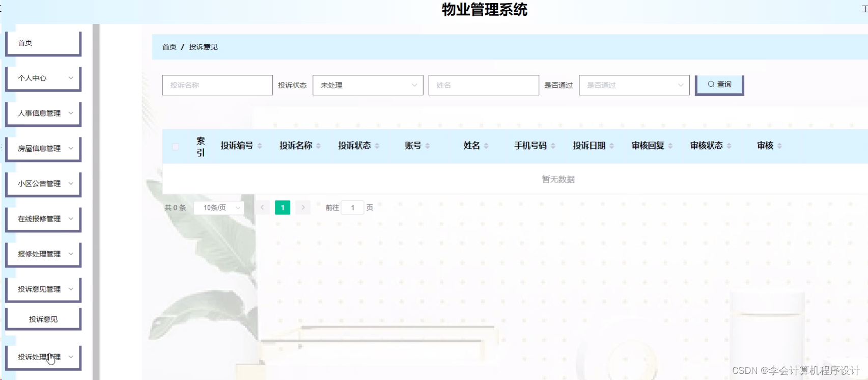Expand the 个人中心 sidebar menu
Screen dimensions: 868x380
(x=43, y=78)
